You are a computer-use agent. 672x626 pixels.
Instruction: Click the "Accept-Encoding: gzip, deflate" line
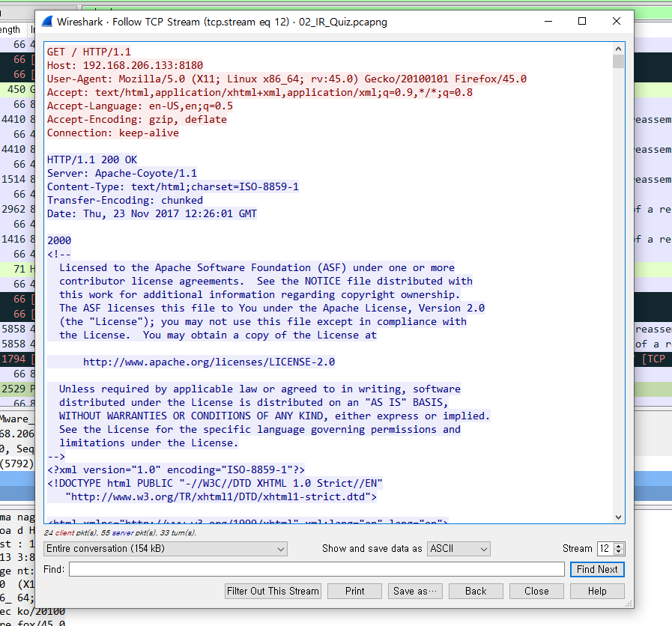click(136, 119)
